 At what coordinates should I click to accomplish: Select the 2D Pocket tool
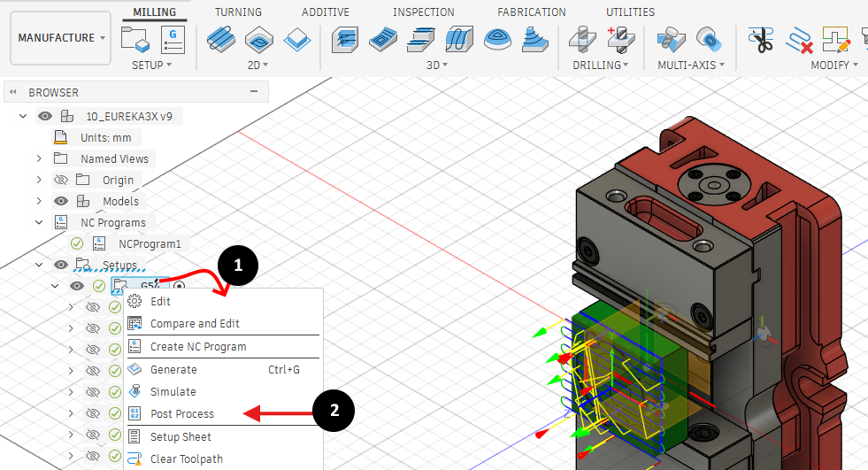click(x=259, y=40)
